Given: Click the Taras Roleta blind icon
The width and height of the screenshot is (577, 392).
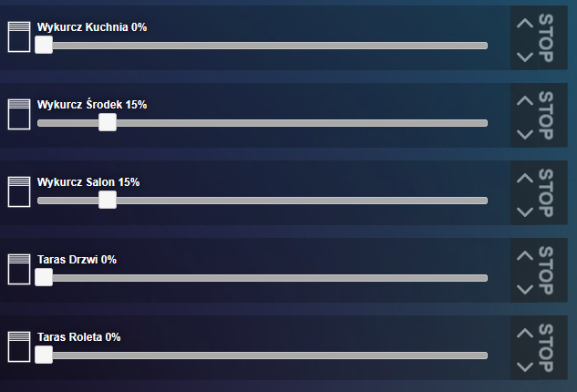Looking at the screenshot, I should coord(19,346).
